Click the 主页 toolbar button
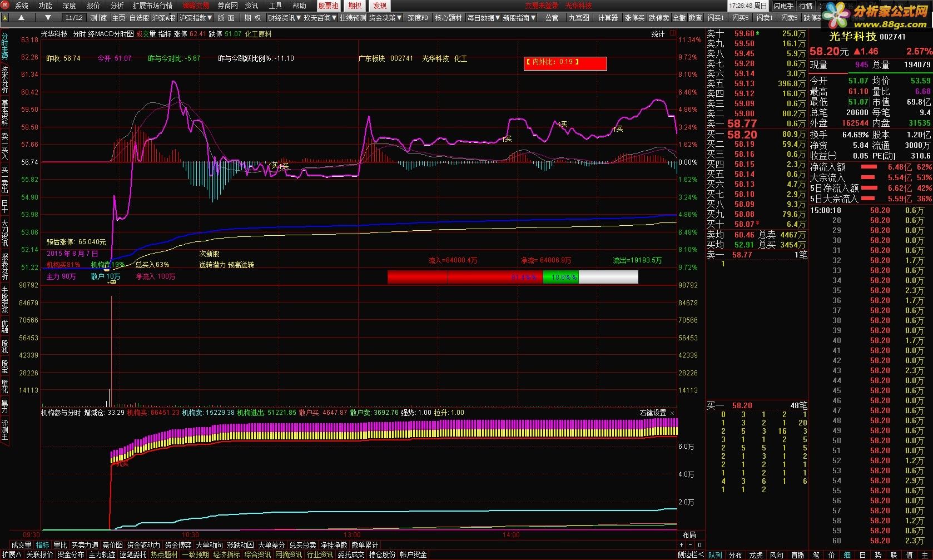This screenshot has height=560, width=933. (119, 18)
